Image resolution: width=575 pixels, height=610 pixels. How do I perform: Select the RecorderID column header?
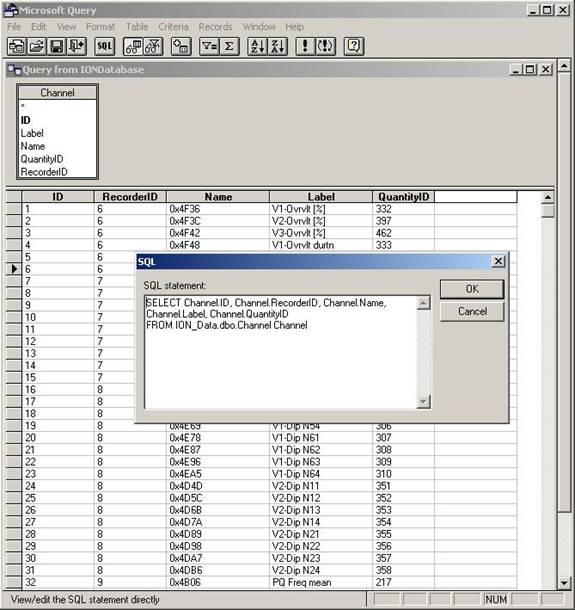(x=130, y=197)
